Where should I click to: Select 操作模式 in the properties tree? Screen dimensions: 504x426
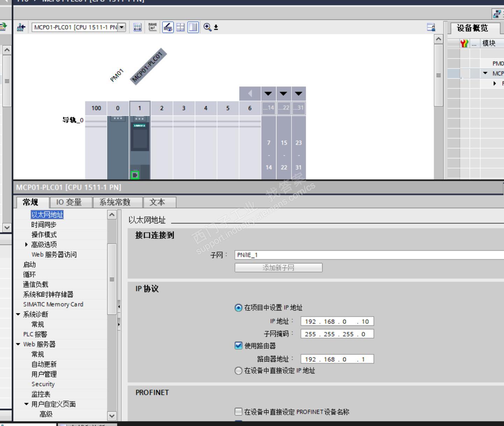coord(44,235)
